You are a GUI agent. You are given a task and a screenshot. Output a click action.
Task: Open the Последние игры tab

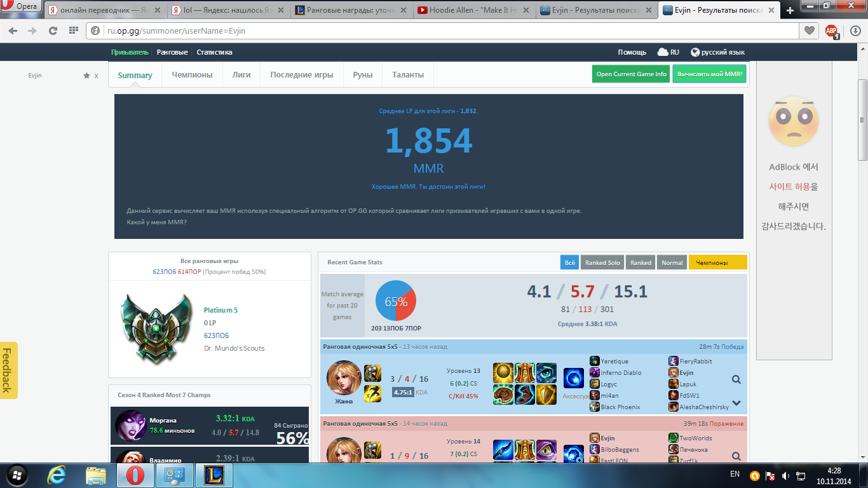tap(302, 75)
